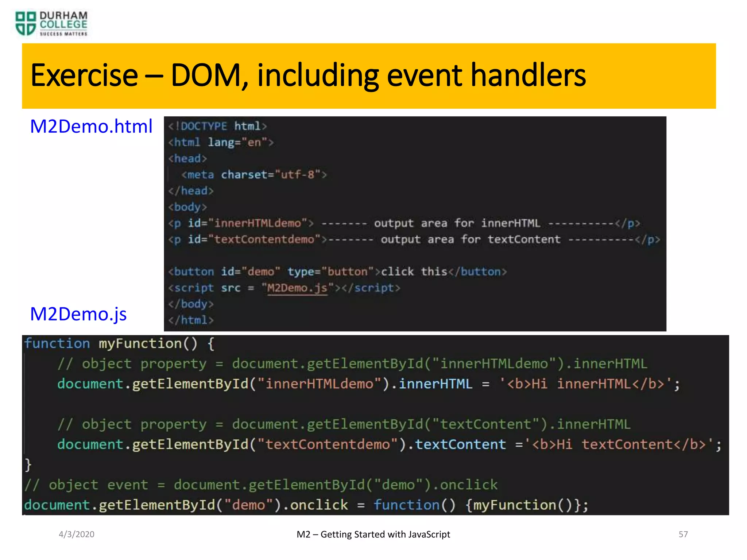Click the closing '</html>' tag line
Viewport: 747px width, 560px height.
[x=191, y=320]
